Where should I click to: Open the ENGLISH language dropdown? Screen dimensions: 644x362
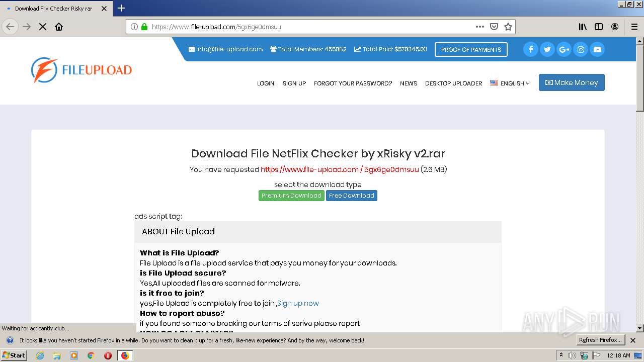[510, 83]
